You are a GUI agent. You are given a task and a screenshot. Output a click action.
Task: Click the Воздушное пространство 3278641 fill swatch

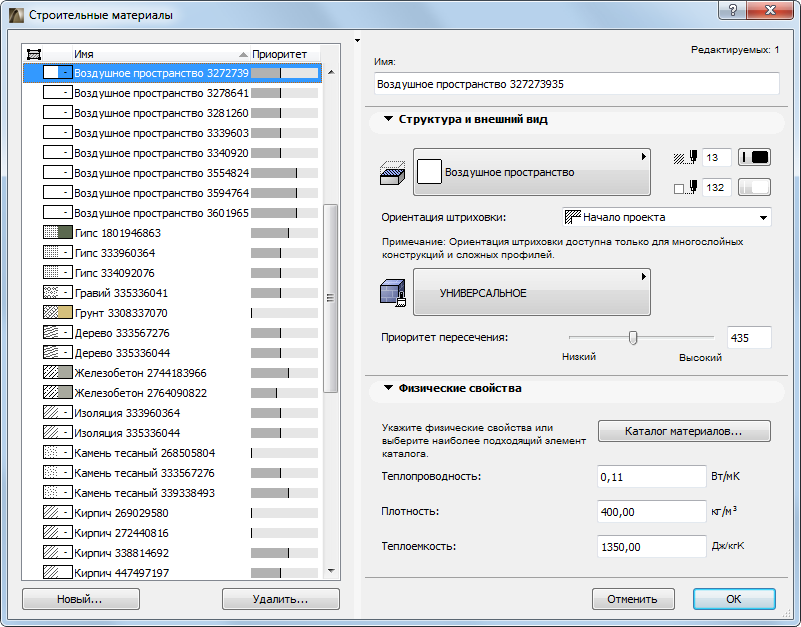pyautogui.click(x=58, y=93)
